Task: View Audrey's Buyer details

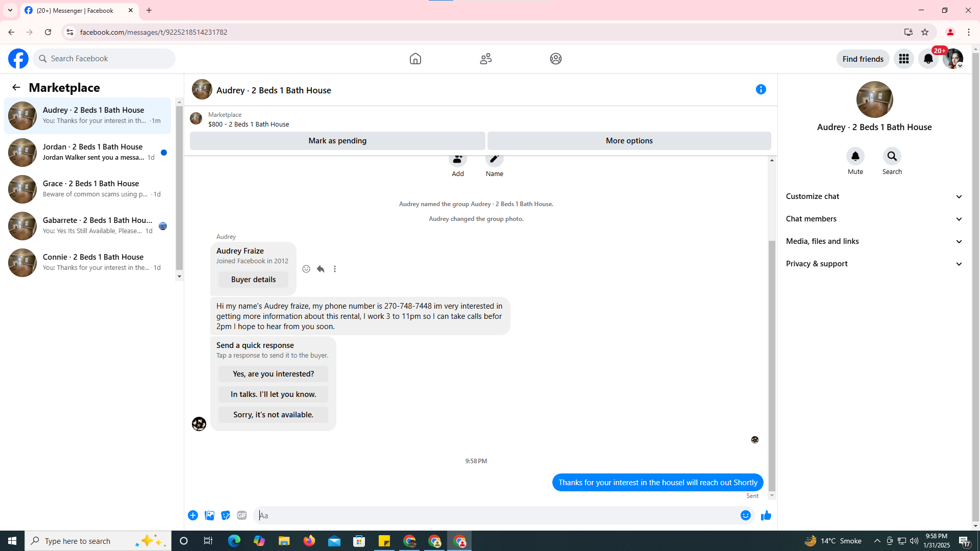Action: click(253, 280)
